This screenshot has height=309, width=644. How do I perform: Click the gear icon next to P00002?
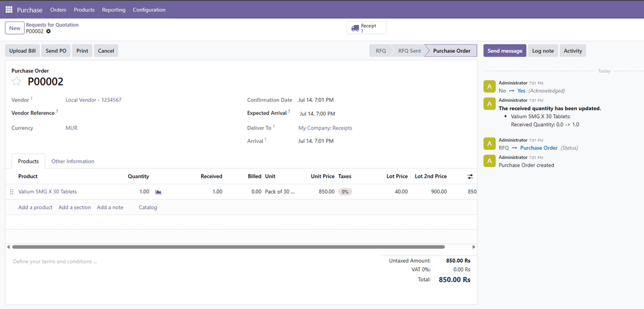[x=48, y=31]
